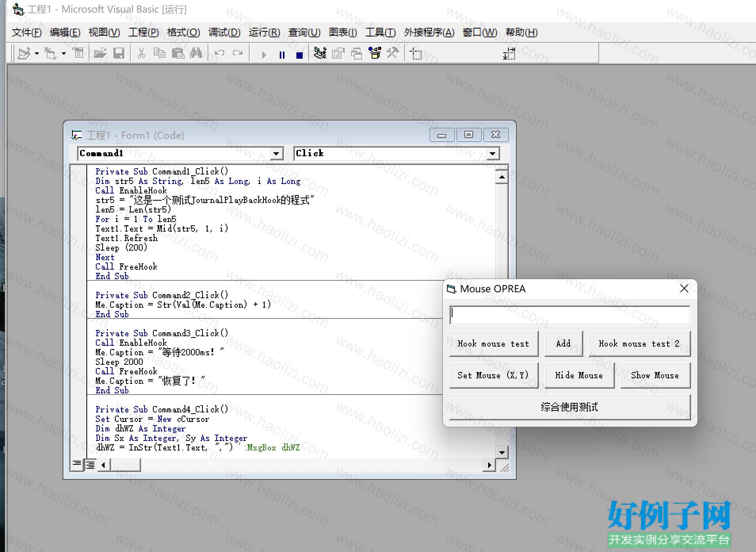The image size is (756, 552).
Task: Open the 视图(V) menu
Action: point(104,33)
